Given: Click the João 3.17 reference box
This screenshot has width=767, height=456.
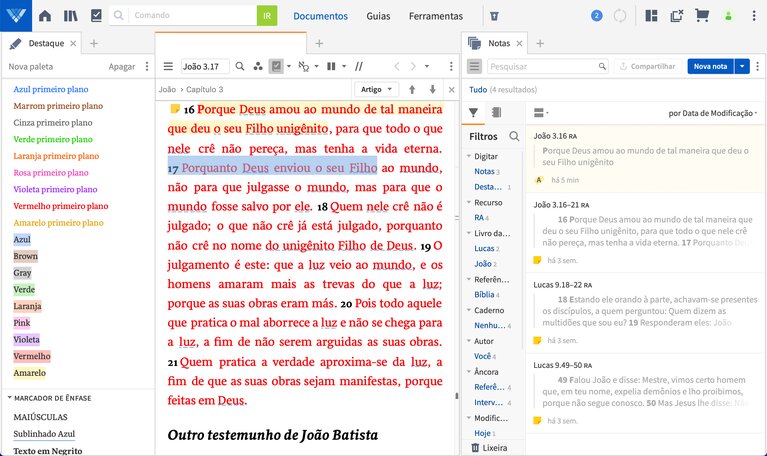Looking at the screenshot, I should (x=205, y=66).
